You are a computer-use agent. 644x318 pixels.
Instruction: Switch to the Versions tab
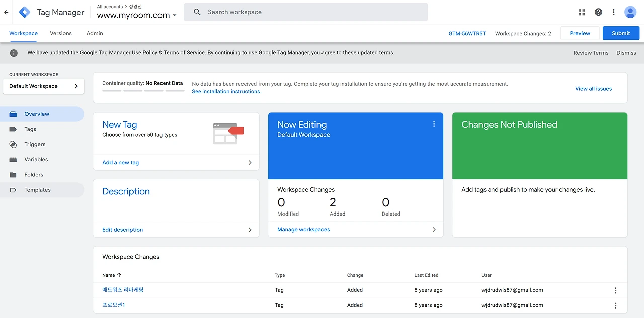point(61,33)
